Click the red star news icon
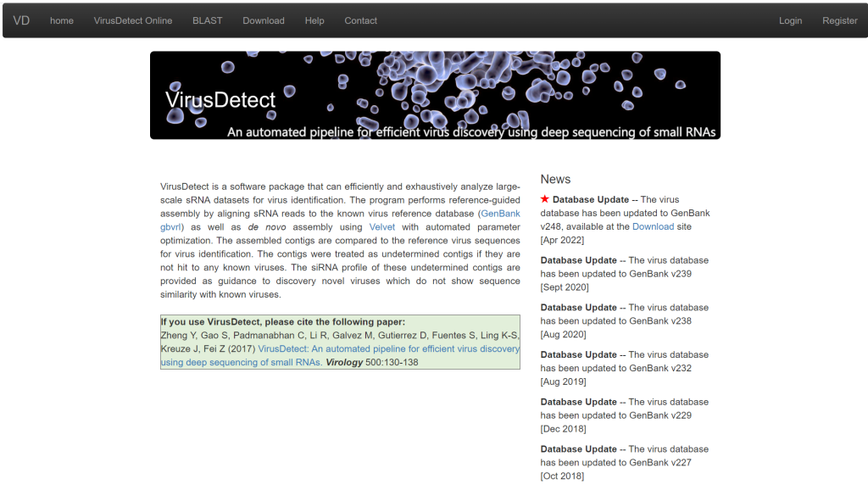 point(545,198)
